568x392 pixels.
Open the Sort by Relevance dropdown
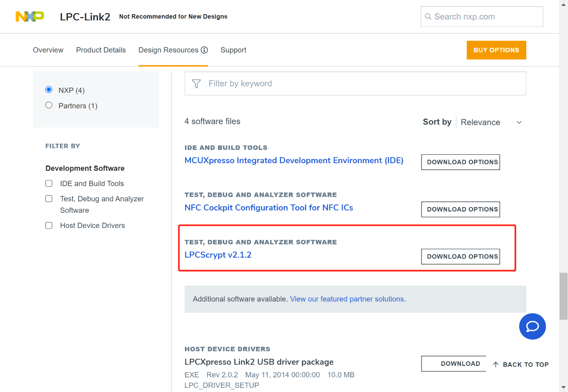pyautogui.click(x=491, y=122)
